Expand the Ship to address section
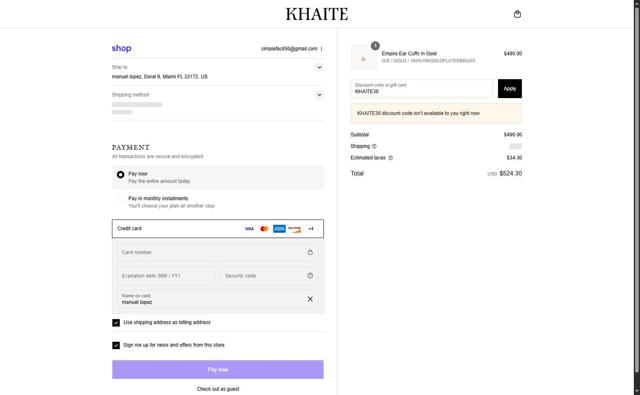The width and height of the screenshot is (640, 395). [x=319, y=67]
